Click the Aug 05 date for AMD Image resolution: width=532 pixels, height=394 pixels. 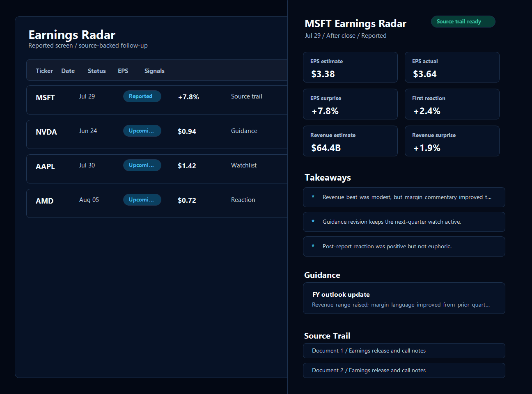[89, 199]
